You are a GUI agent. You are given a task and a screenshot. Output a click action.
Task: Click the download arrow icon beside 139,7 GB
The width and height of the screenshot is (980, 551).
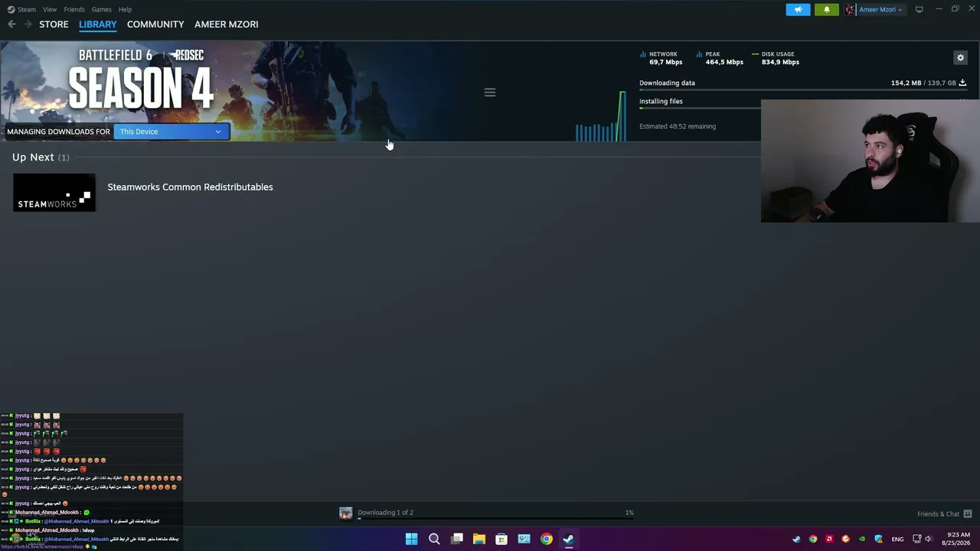pos(962,83)
